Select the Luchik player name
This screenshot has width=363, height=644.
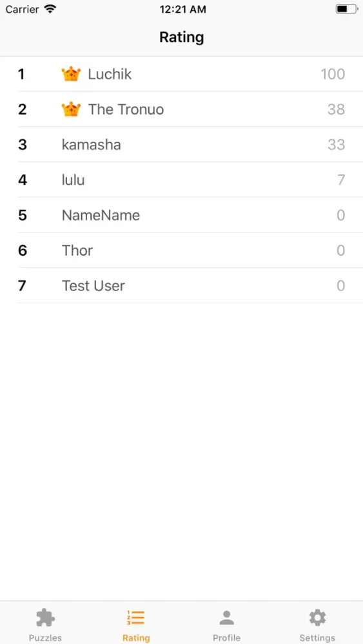pyautogui.click(x=110, y=74)
